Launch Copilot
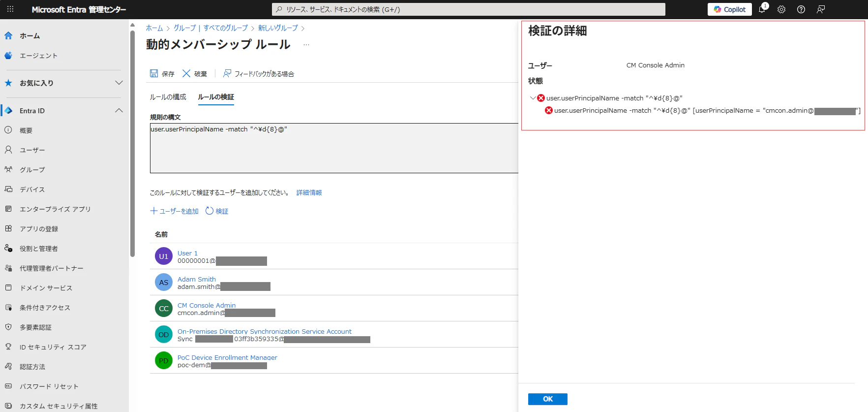This screenshot has width=868, height=412. (x=730, y=9)
